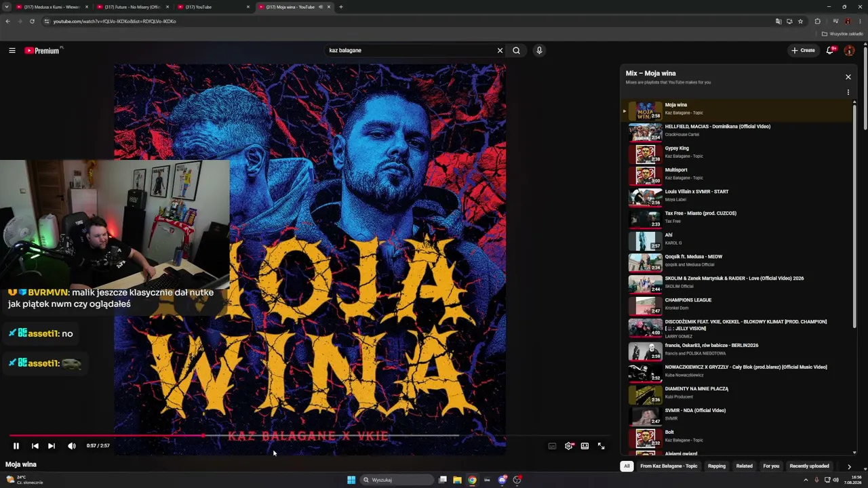Viewport: 868px width, 488px height.
Task: Go to YouTube Premium home via logo
Action: [x=42, y=50]
